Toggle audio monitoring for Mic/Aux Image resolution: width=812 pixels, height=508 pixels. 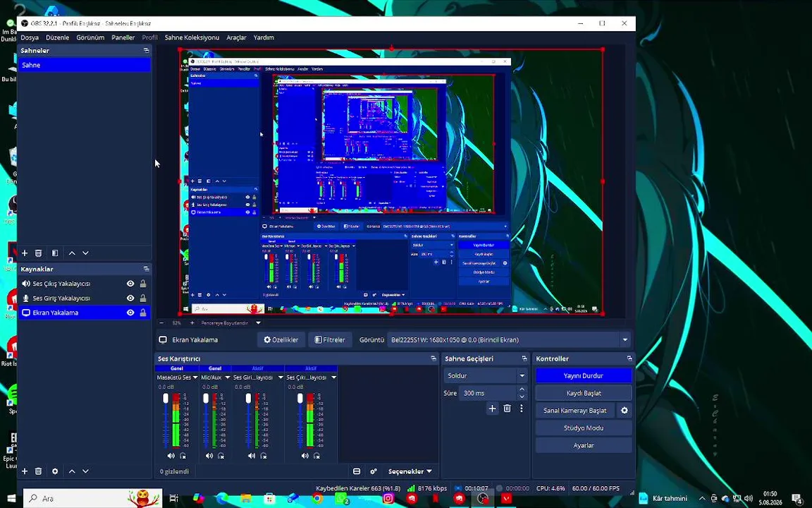point(221,456)
